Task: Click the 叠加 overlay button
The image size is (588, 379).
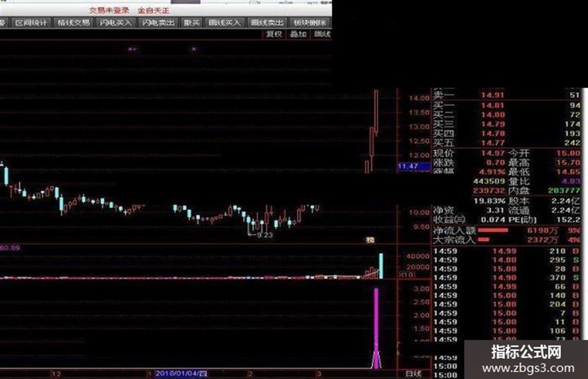Action: tap(298, 34)
